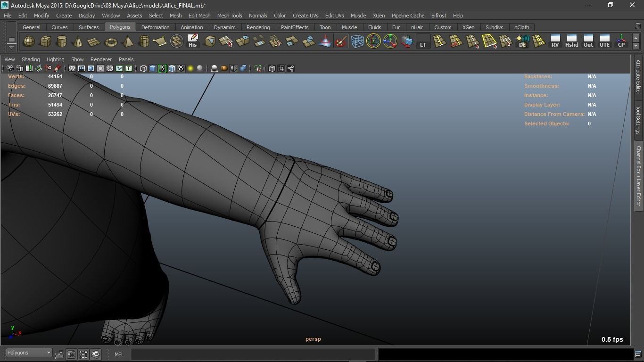Screen dimensions: 644x362
Task: Toggle textured display in the viewport
Action: tap(181, 68)
